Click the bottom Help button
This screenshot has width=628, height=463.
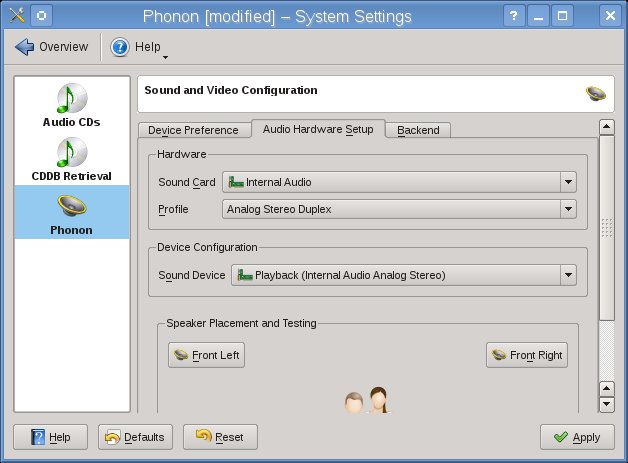tap(50, 437)
